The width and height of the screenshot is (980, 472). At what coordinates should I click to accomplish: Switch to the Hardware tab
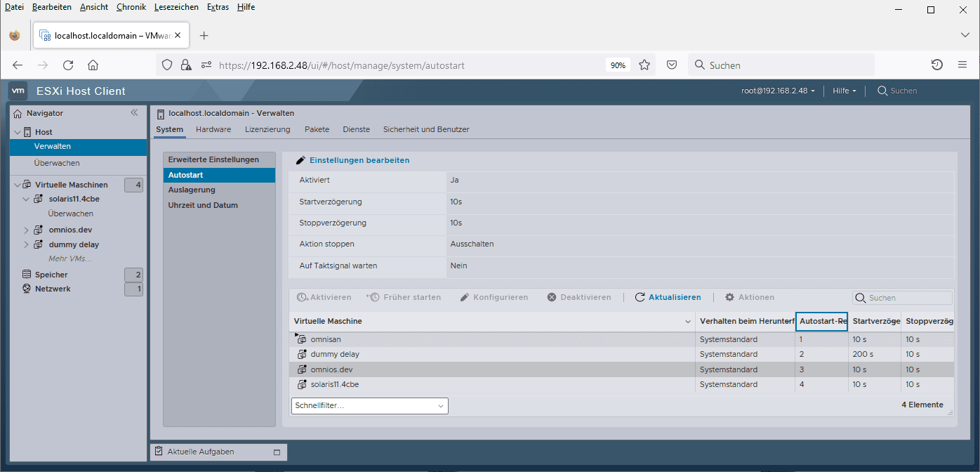coord(213,129)
